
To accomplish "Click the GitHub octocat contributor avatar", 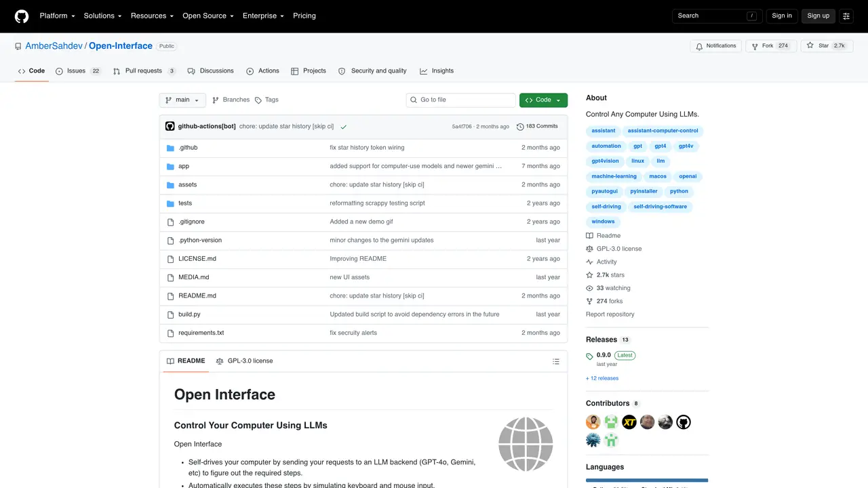I will (684, 422).
